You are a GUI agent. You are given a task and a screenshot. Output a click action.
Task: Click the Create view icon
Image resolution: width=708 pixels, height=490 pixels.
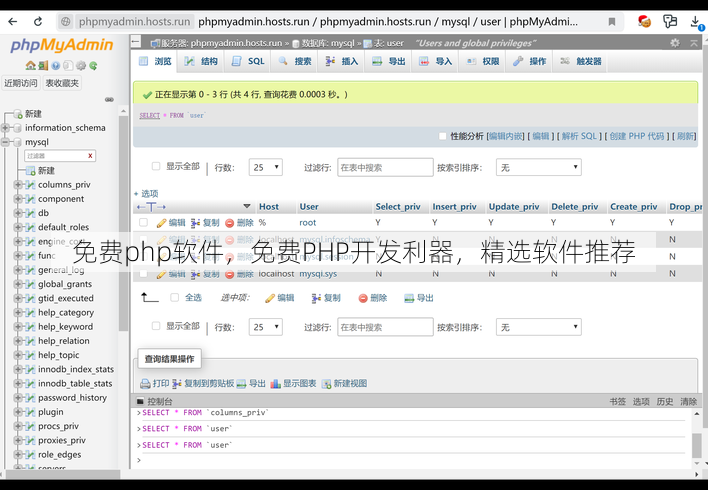(326, 384)
